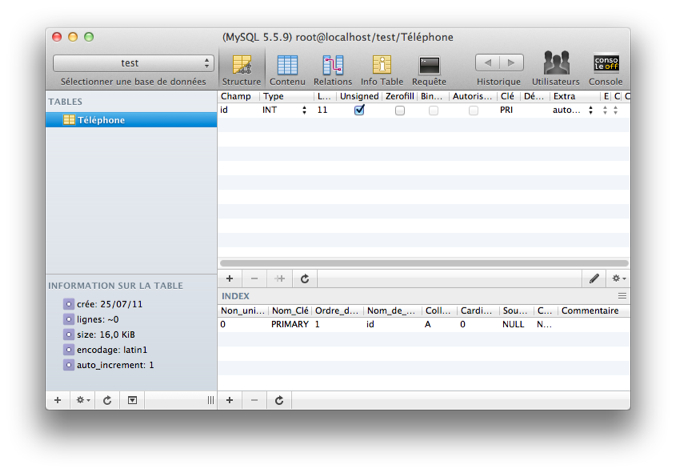The width and height of the screenshot is (676, 473).
Task: Click the Extra column header
Action: [564, 96]
